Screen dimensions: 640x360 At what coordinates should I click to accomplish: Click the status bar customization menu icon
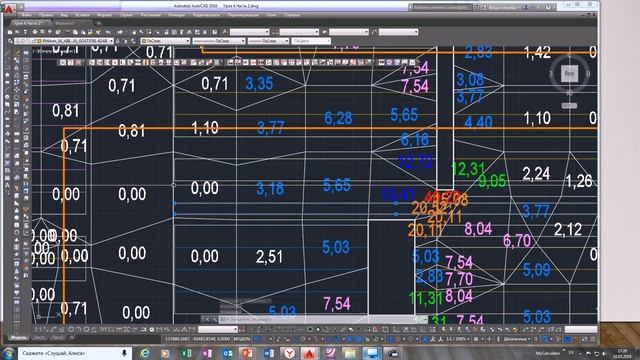593,339
